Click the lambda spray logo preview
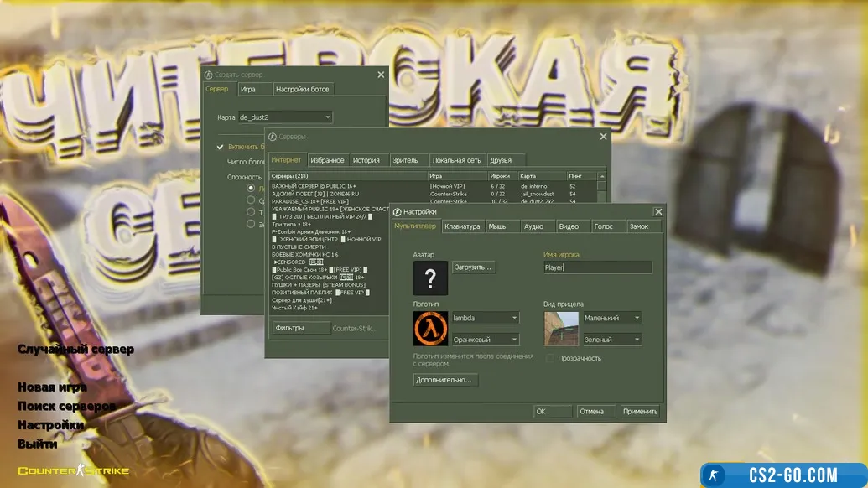The width and height of the screenshot is (868, 488). pyautogui.click(x=430, y=329)
